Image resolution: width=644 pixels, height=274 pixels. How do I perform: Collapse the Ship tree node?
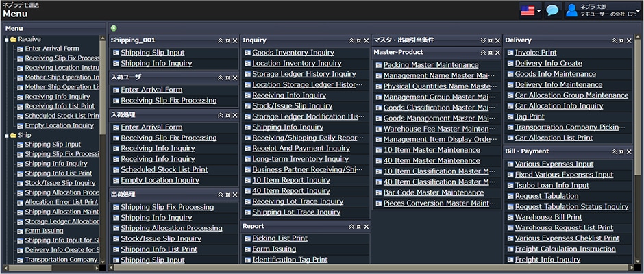point(6,136)
